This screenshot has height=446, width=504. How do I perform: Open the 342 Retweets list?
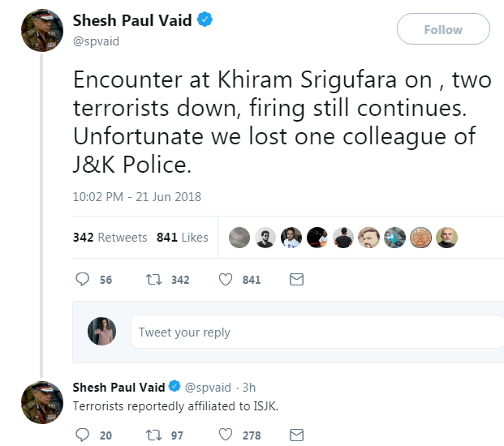click(x=110, y=238)
